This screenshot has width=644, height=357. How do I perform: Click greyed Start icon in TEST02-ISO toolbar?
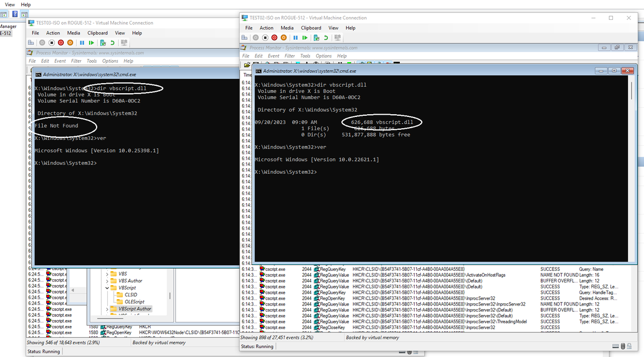(x=255, y=38)
